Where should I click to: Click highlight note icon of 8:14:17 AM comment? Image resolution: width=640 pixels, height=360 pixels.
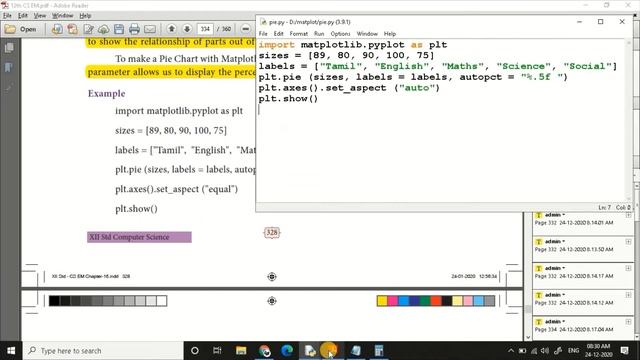538,268
